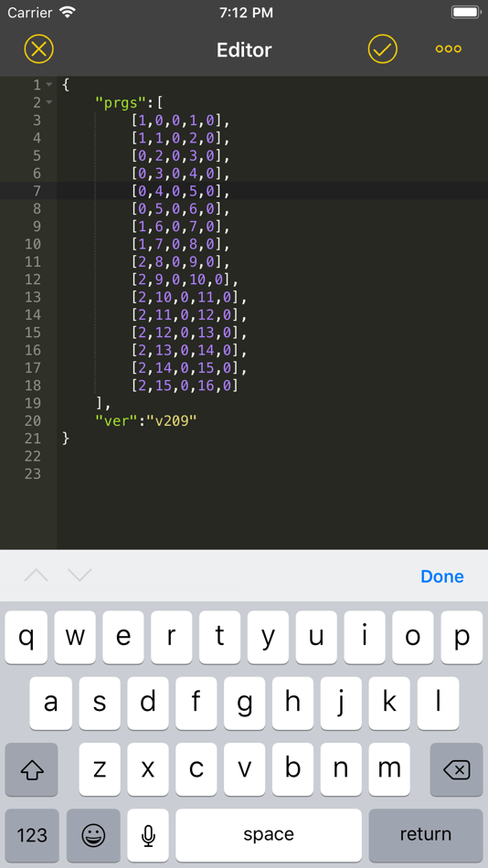Screen dimensions: 488x868
Task: Cancel editing with the X icon
Action: point(38,49)
